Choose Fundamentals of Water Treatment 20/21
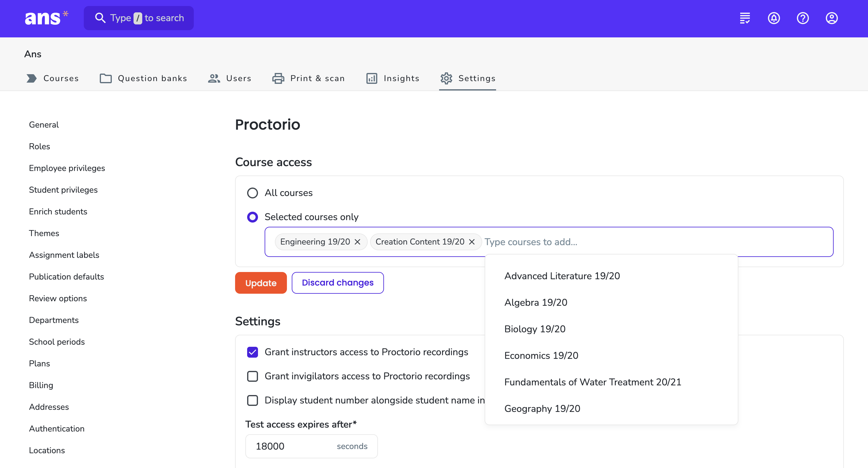The height and width of the screenshot is (468, 868). click(611, 382)
